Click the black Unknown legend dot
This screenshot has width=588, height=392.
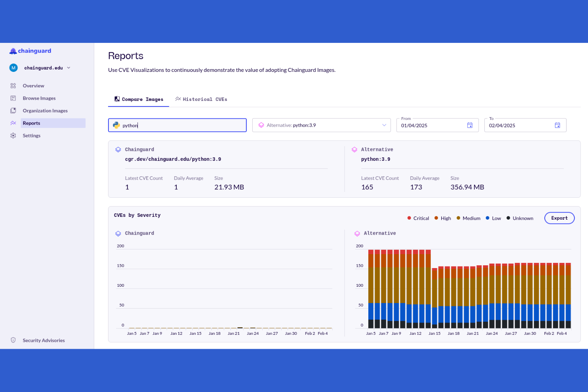tap(508, 218)
